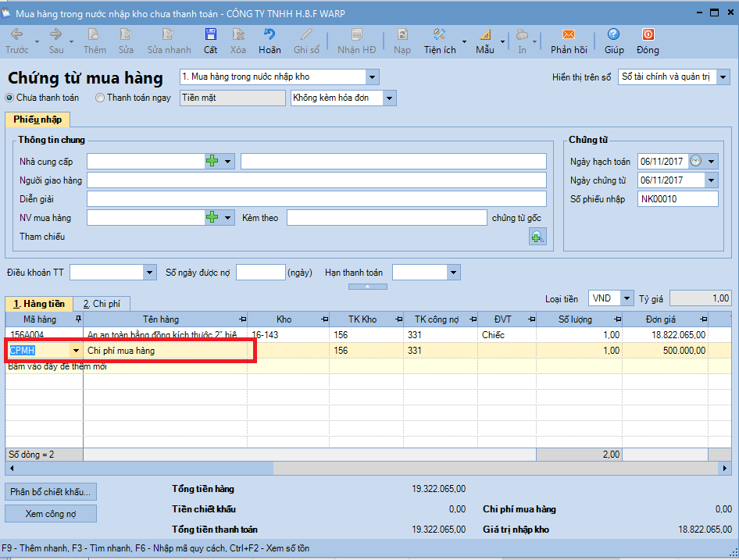739x560 pixels.
Task: Open the Mẫu template tool
Action: click(x=484, y=41)
